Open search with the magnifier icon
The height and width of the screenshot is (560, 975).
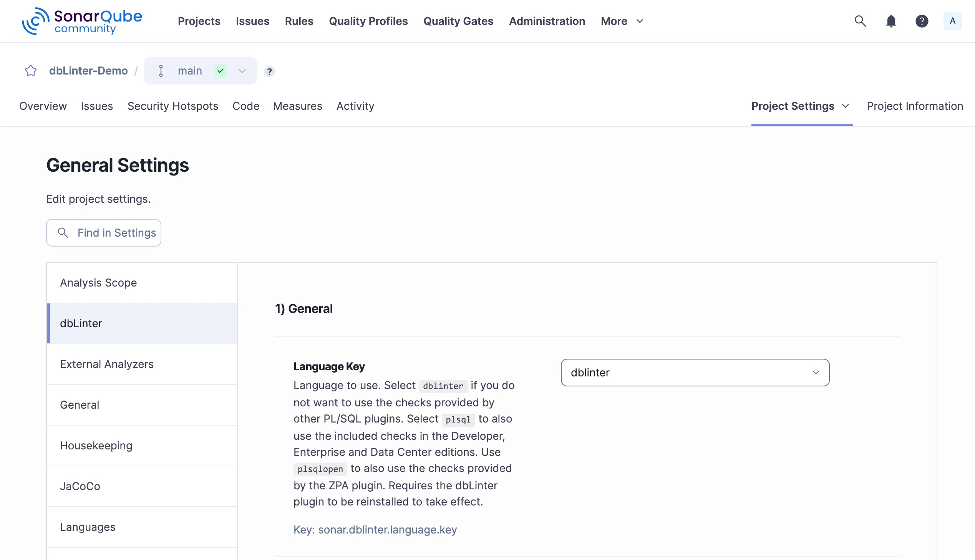pos(860,21)
